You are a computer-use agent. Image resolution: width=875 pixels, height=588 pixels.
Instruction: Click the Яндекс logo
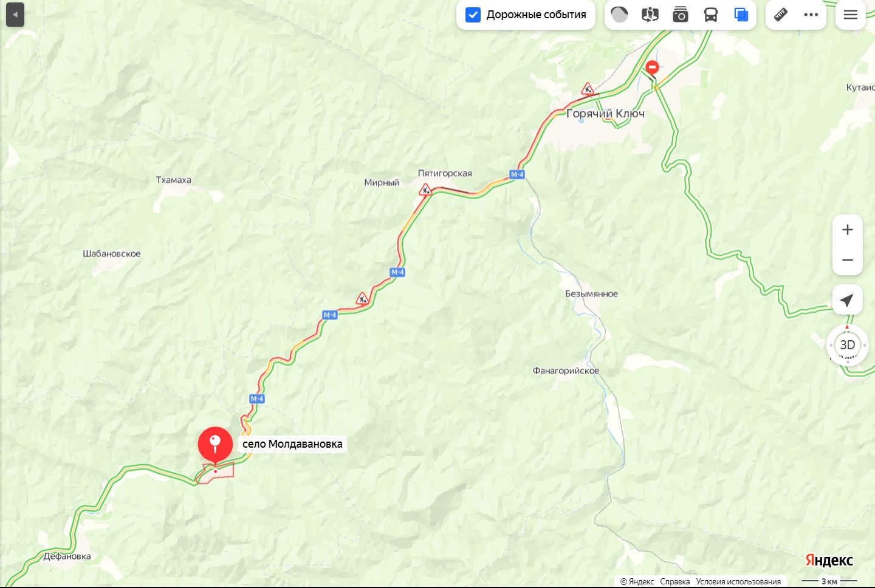pos(829,560)
